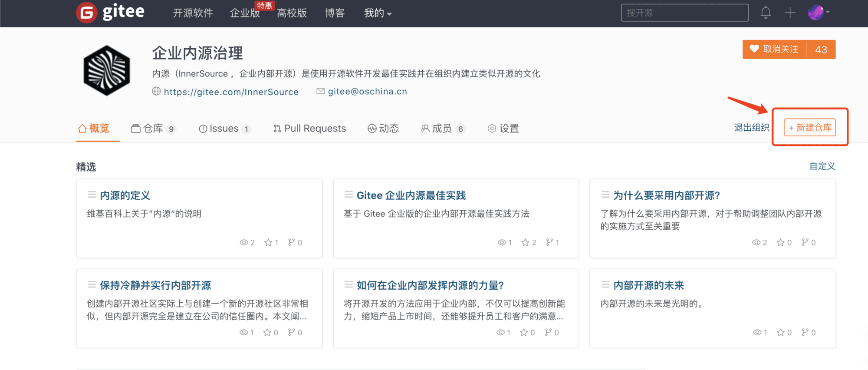Click star icon on 如何在企业内部发挥内源的力量? card

coord(524,332)
